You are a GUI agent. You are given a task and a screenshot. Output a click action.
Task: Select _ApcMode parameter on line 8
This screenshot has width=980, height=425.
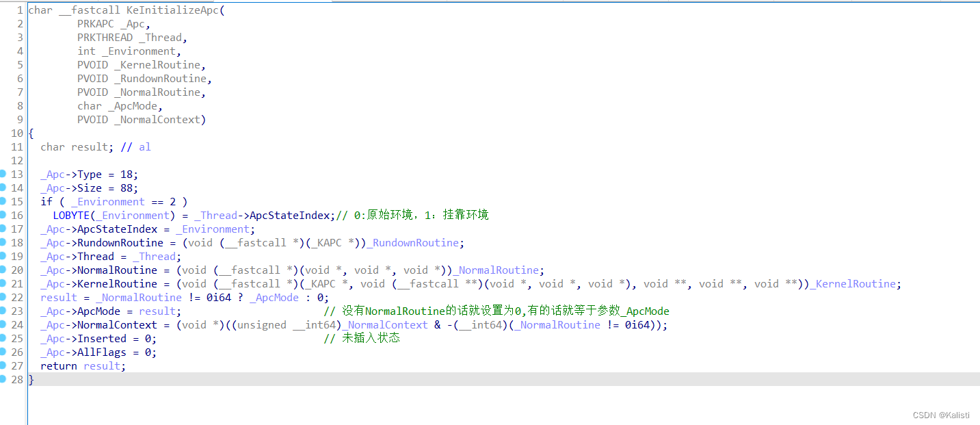click(133, 106)
